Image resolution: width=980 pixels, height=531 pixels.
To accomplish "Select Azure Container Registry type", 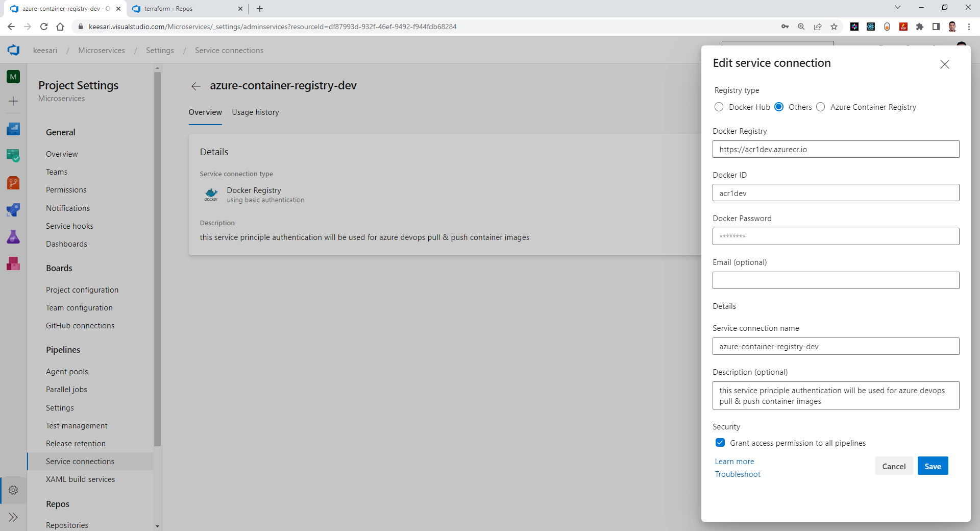I will click(820, 107).
